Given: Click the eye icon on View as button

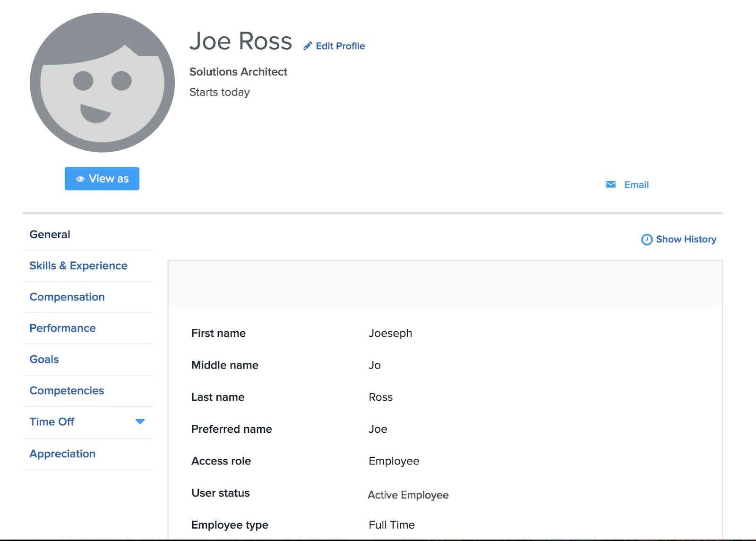Looking at the screenshot, I should click(x=80, y=179).
